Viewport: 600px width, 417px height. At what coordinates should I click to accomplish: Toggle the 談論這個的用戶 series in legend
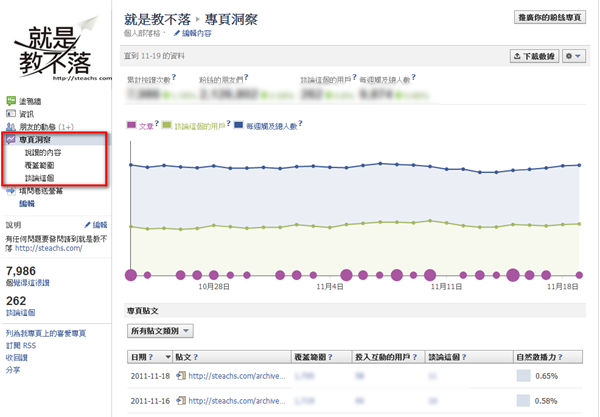pos(195,127)
